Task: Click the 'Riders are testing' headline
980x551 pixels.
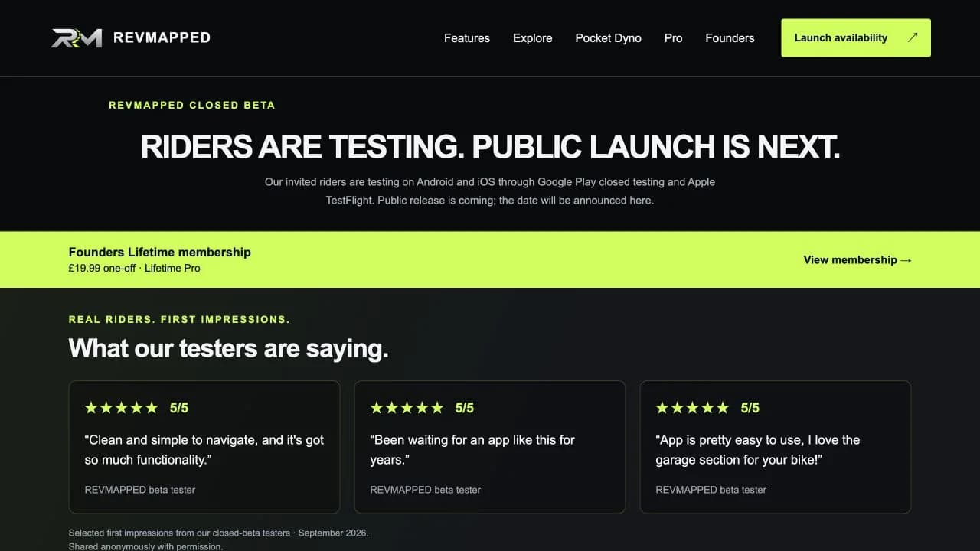Action: point(490,146)
